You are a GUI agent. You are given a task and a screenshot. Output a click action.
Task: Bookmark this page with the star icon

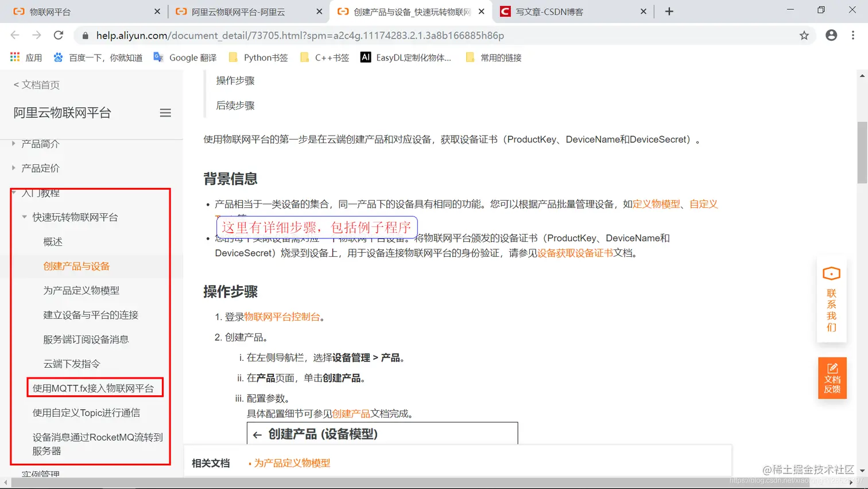tap(804, 35)
